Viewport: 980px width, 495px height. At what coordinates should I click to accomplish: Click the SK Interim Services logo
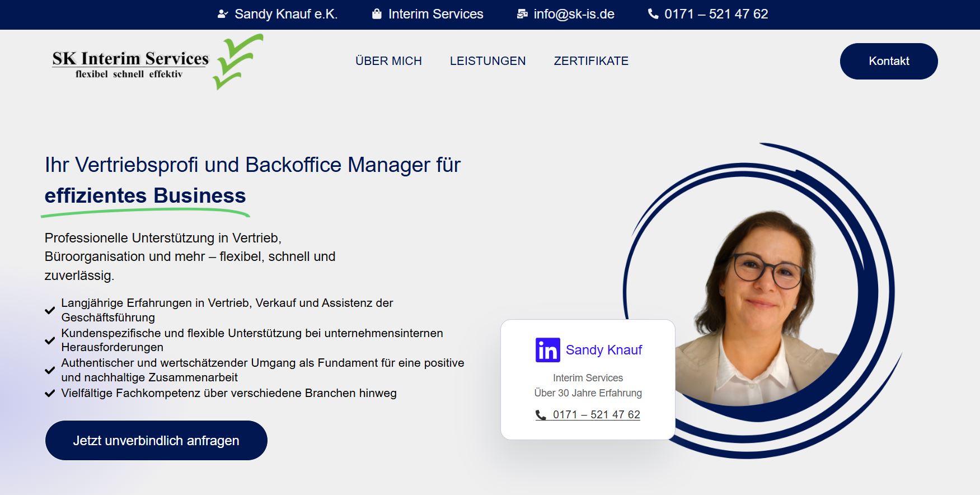157,62
